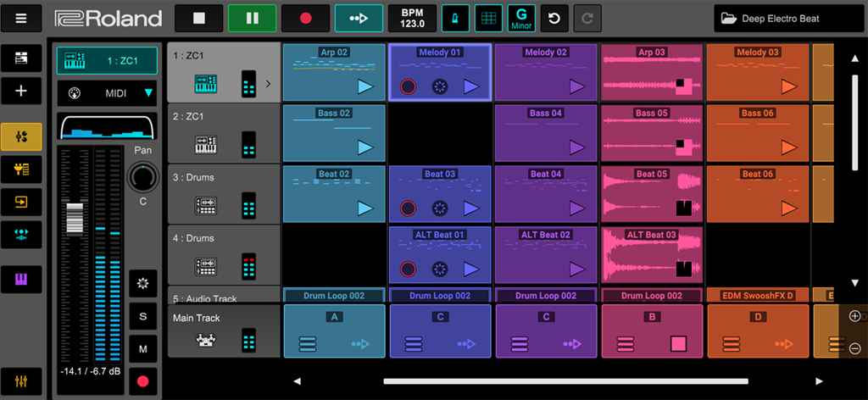Toggle the metronome
Viewport: 868px width, 400px height.
coord(455,19)
